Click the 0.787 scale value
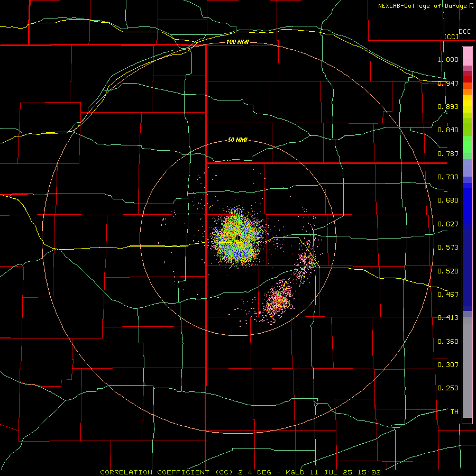This screenshot has height=476, width=476. pyautogui.click(x=448, y=153)
